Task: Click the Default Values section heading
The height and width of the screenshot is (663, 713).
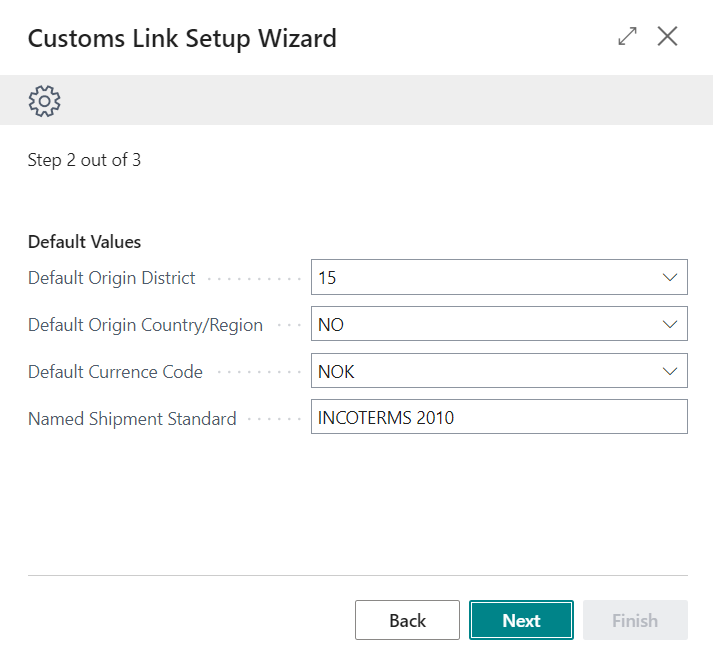Action: pos(84,242)
